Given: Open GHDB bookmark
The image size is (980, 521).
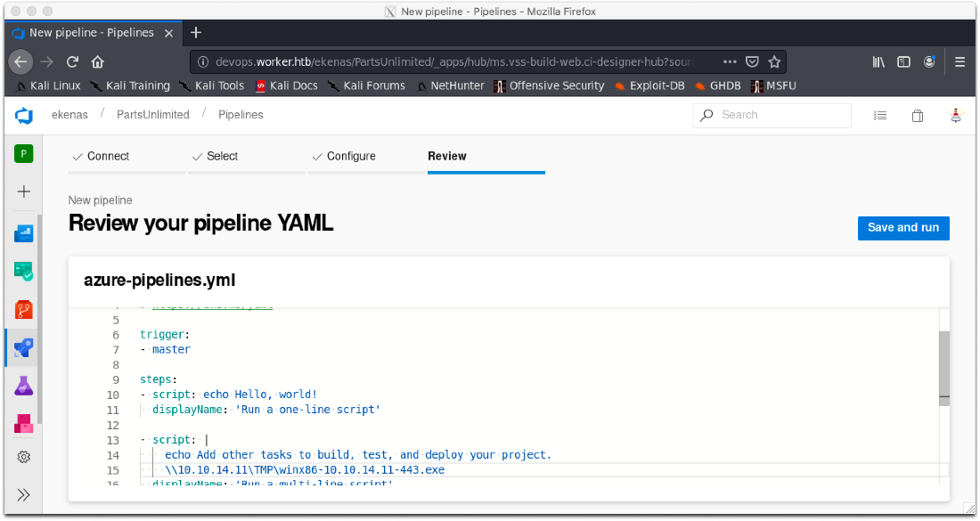Looking at the screenshot, I should 718,85.
